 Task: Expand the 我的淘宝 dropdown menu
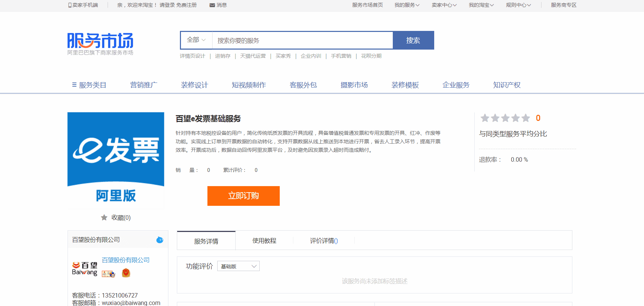pyautogui.click(x=481, y=5)
